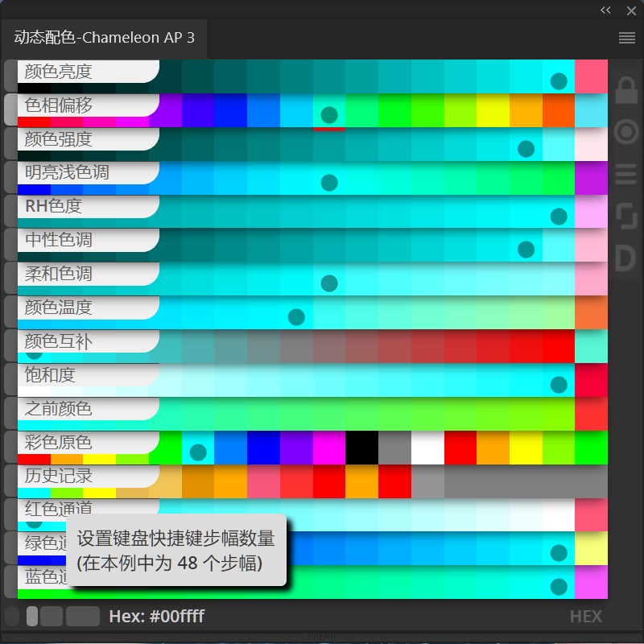Click the lock icon in the right sidebar
Screen dimensions: 644x644
click(626, 89)
